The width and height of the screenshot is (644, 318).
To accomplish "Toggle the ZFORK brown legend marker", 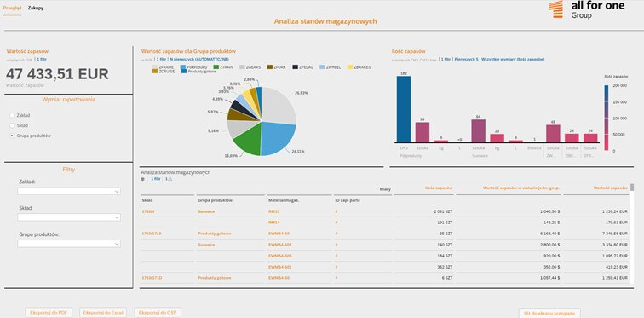I will click(x=269, y=67).
